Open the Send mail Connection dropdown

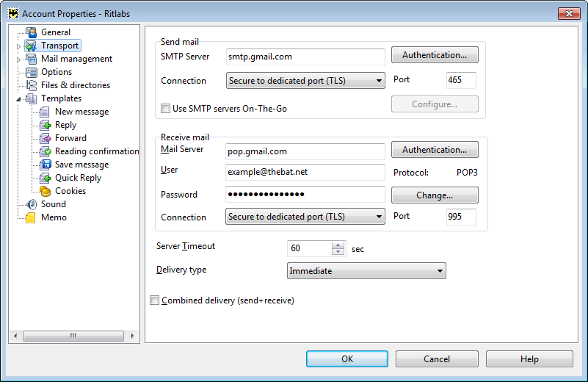tap(305, 81)
